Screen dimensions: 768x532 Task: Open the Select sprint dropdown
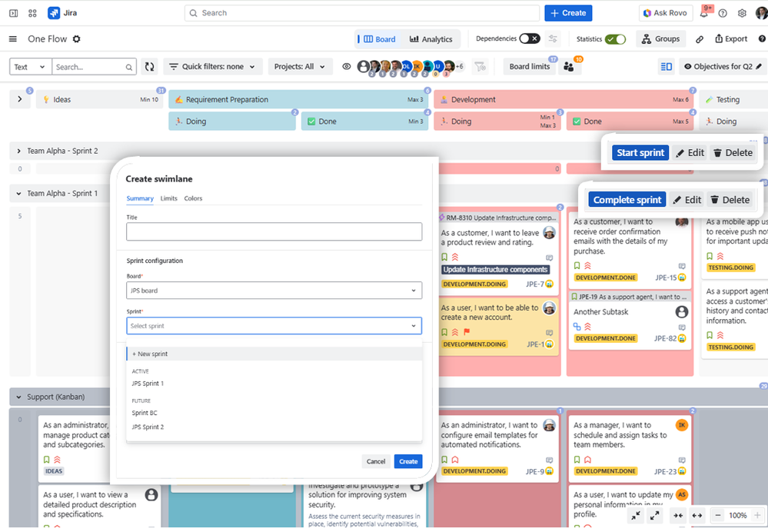273,325
